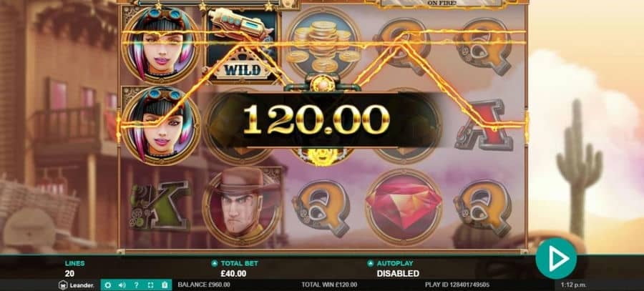Screen dimensions: 644x291
Task: Open the settings gear icon
Action: [107, 285]
